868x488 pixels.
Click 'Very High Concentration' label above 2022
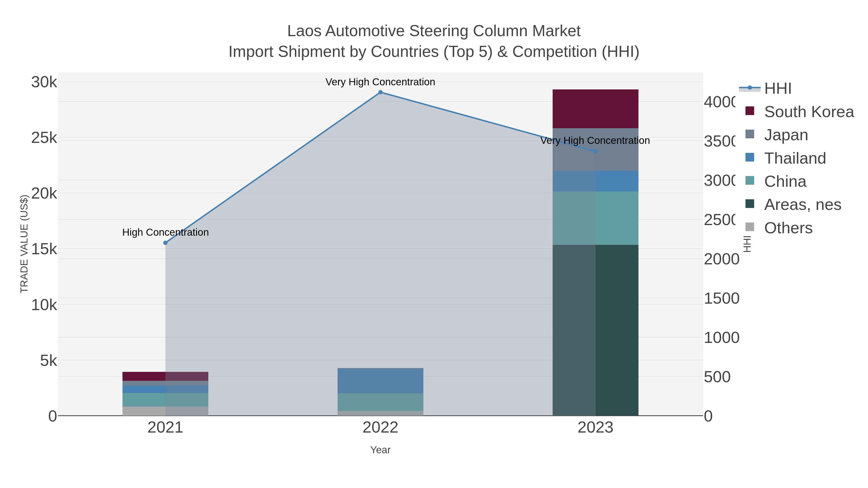380,82
